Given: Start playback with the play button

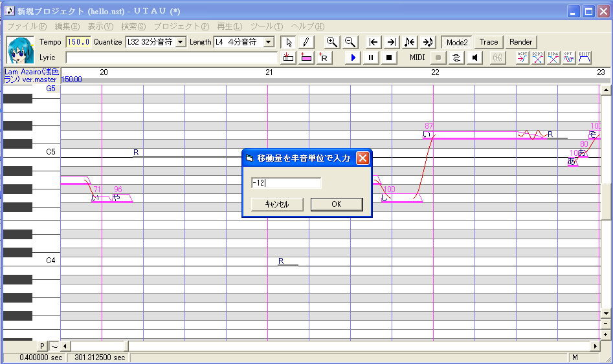Looking at the screenshot, I should pyautogui.click(x=353, y=58).
